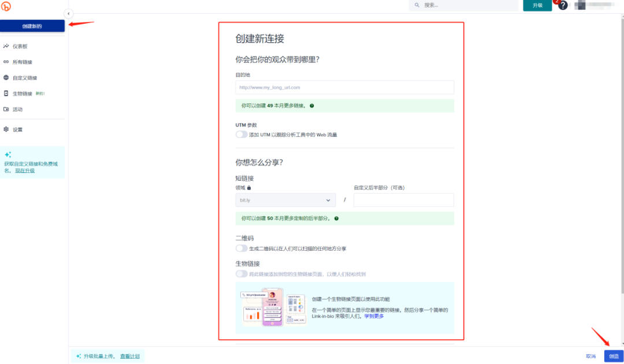Click the info icon beside 49 links notice
The image size is (624, 364).
tap(312, 106)
